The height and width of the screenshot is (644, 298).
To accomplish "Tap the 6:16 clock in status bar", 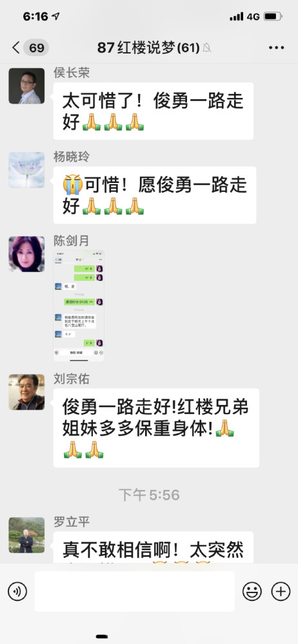I will [x=35, y=17].
